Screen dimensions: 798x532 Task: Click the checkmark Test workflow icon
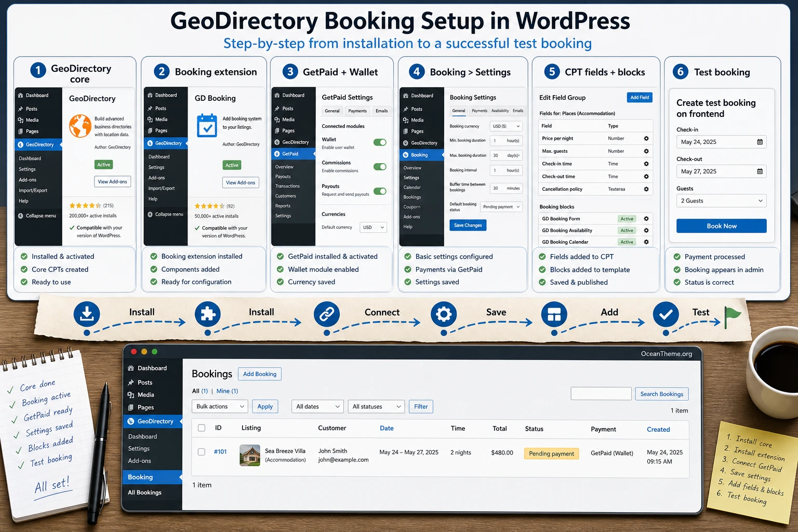coord(666,314)
